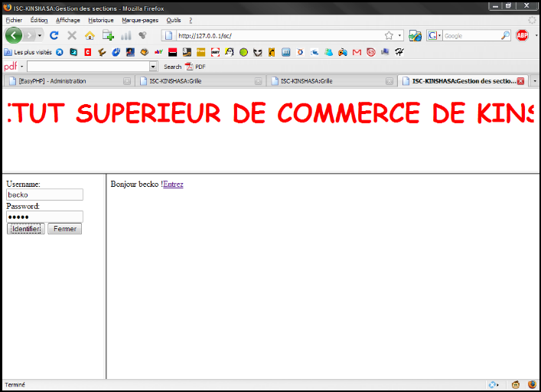
Task: Open the Affichage menu
Action: (68, 20)
